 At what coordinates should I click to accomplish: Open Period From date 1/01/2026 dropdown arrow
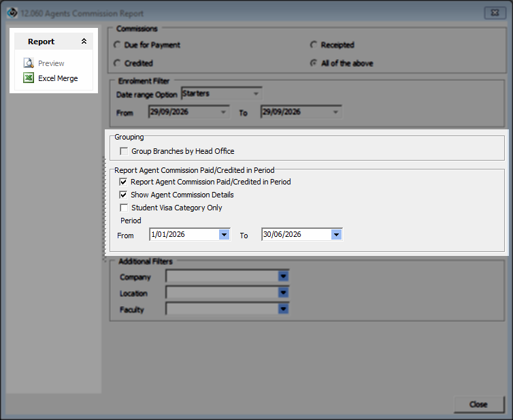(x=224, y=235)
